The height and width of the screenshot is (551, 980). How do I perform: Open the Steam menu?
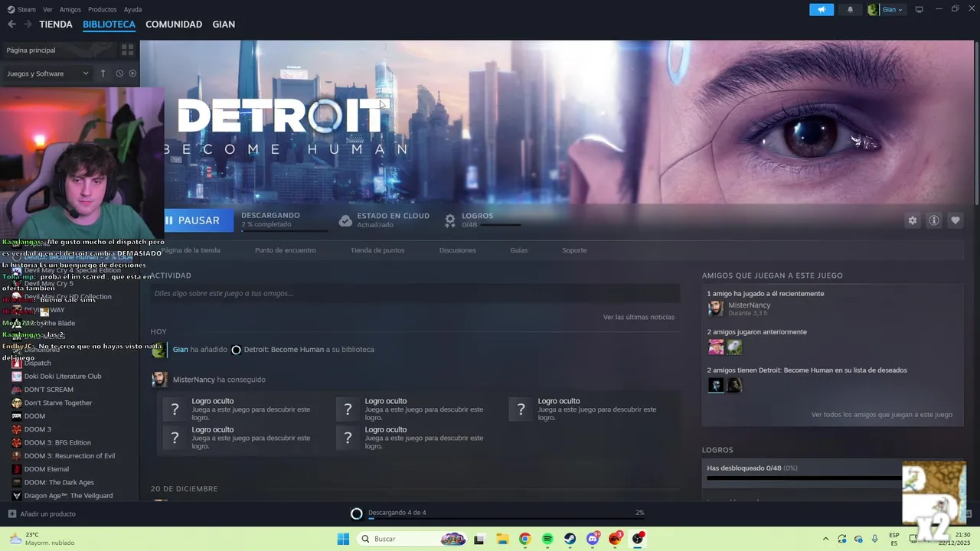(21, 9)
